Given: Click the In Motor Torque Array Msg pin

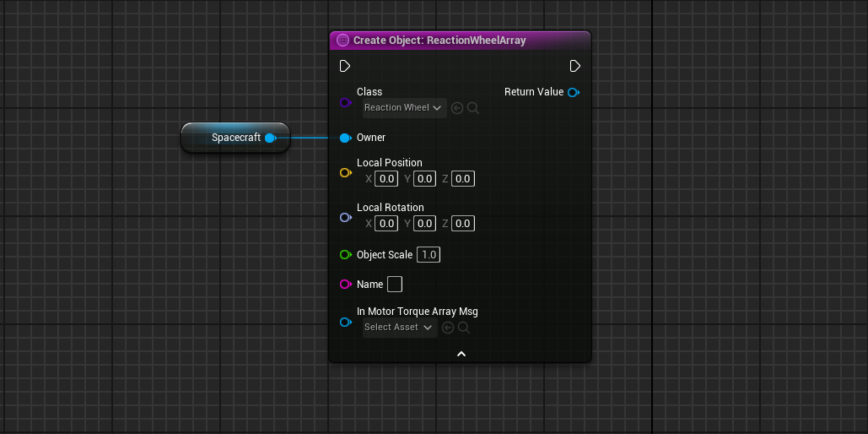Looking at the screenshot, I should 344,322.
